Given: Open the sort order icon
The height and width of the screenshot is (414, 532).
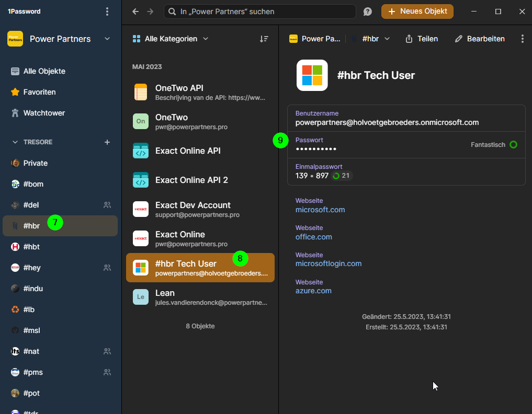Looking at the screenshot, I should 264,39.
